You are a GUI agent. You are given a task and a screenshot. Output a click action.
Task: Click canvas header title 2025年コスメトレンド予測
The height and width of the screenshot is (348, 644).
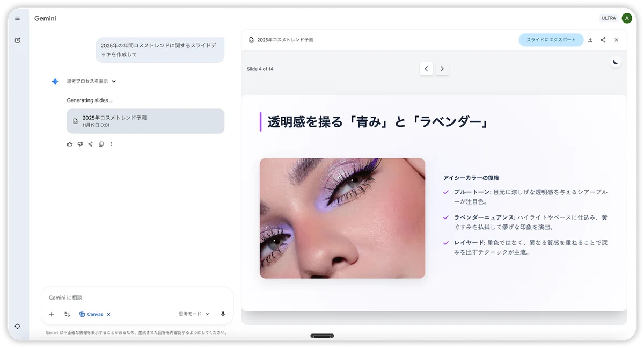tap(285, 40)
